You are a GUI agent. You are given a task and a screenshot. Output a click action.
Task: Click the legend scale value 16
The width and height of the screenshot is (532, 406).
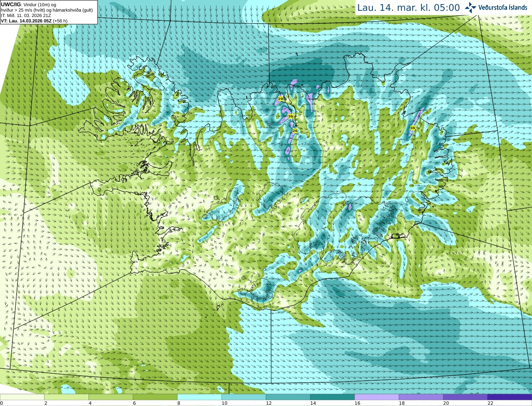click(x=357, y=403)
